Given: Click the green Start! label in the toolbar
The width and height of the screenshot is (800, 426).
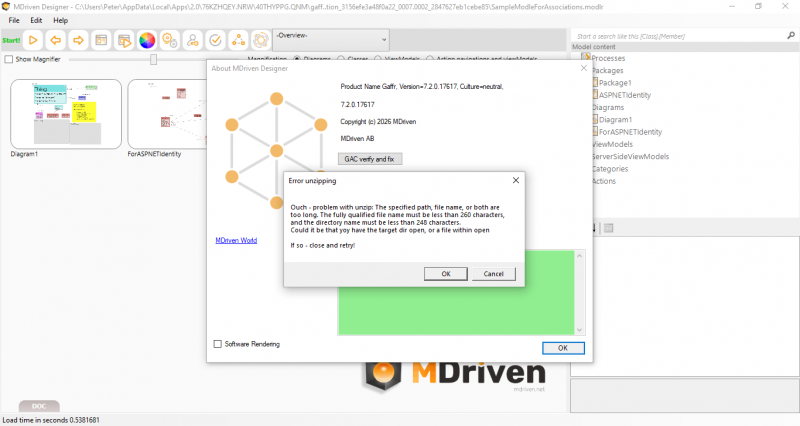Looking at the screenshot, I should (11, 40).
